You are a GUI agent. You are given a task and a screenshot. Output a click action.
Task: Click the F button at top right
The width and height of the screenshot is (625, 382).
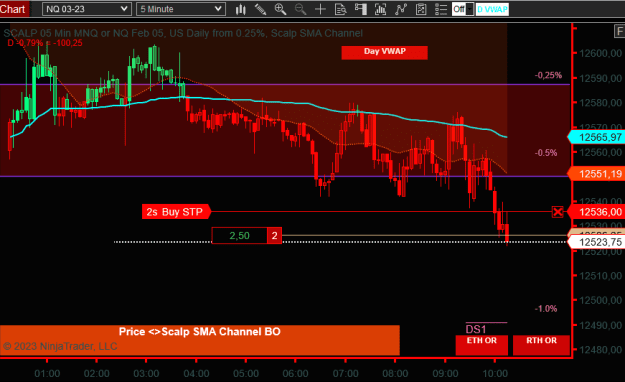619,31
